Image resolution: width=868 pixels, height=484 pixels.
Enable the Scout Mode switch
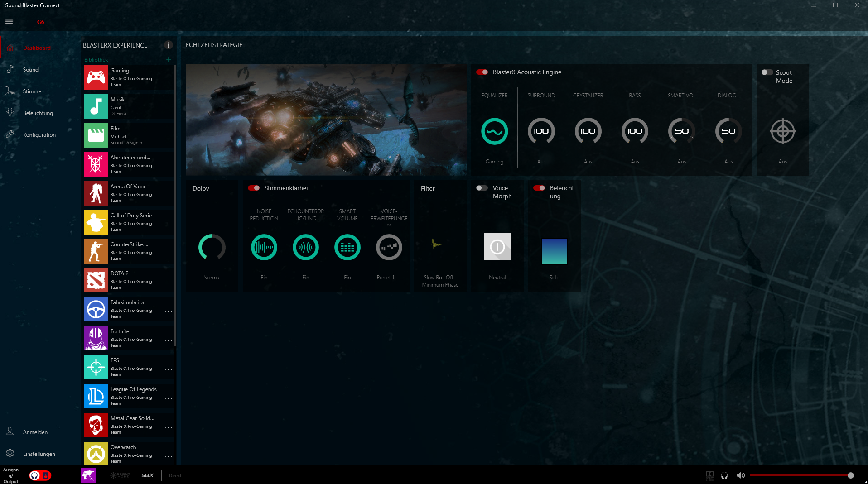[767, 72]
